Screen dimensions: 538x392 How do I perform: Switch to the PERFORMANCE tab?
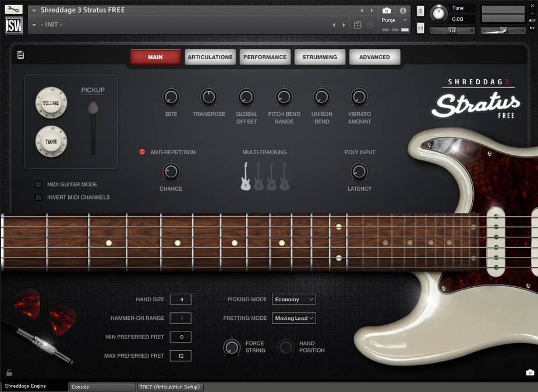[265, 57]
